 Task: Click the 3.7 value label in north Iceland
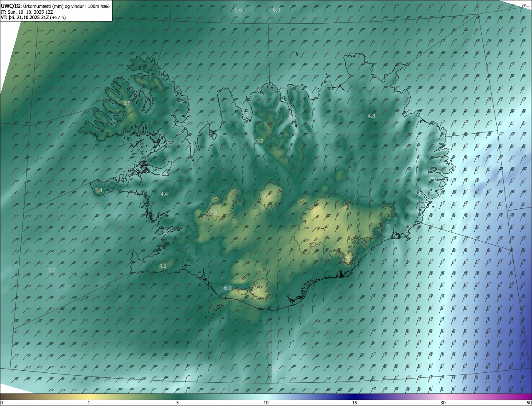point(260,142)
